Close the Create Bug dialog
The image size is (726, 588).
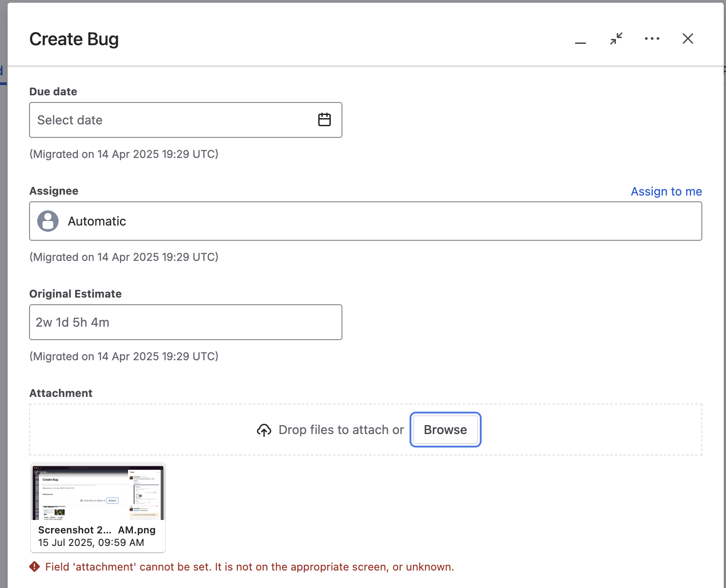point(688,39)
